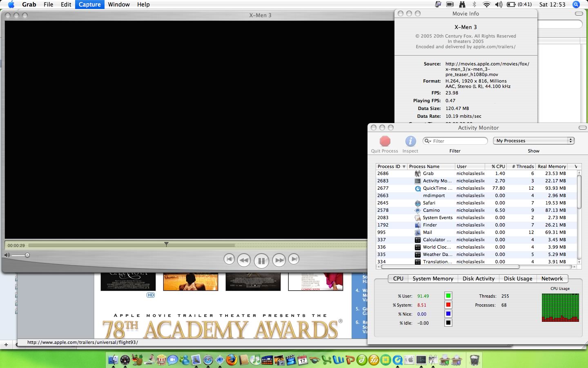Open the File menu
The width and height of the screenshot is (588, 368).
(48, 4)
